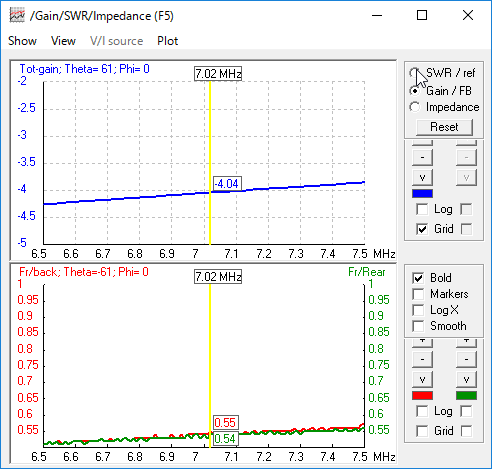Image resolution: width=492 pixels, height=469 pixels.
Task: Select the Impedance radio button
Action: click(414, 107)
